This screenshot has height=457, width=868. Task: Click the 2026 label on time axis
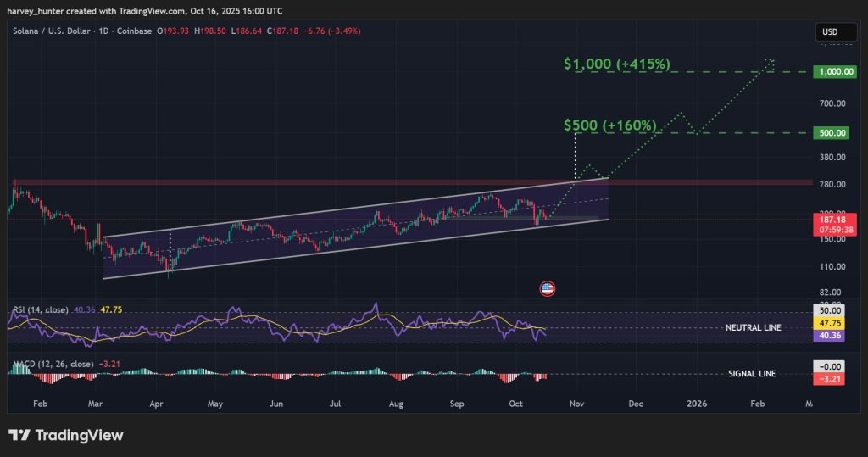pos(697,405)
